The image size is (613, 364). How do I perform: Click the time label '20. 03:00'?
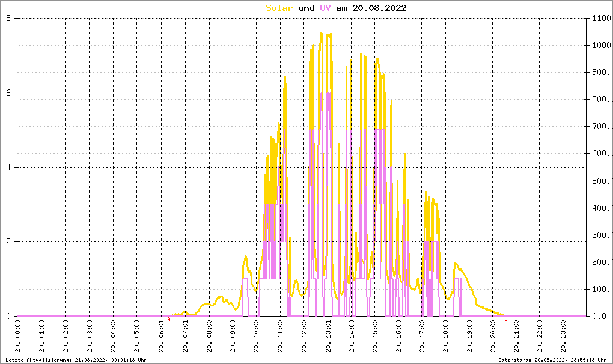[90, 336]
